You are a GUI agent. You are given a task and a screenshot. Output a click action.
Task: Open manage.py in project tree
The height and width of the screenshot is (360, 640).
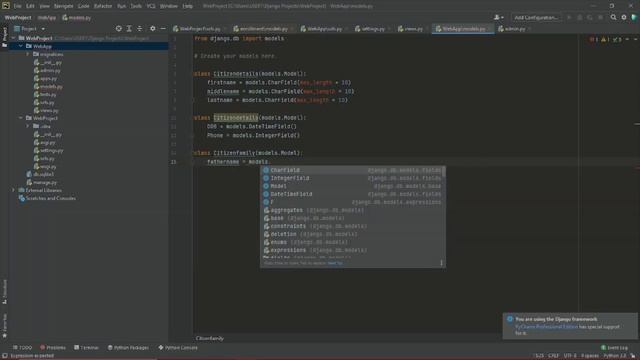point(42,182)
